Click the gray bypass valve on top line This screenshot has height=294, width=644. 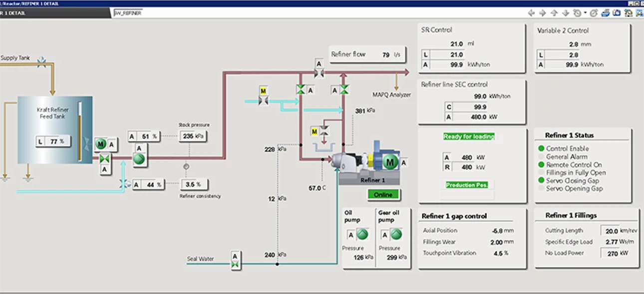click(x=319, y=74)
